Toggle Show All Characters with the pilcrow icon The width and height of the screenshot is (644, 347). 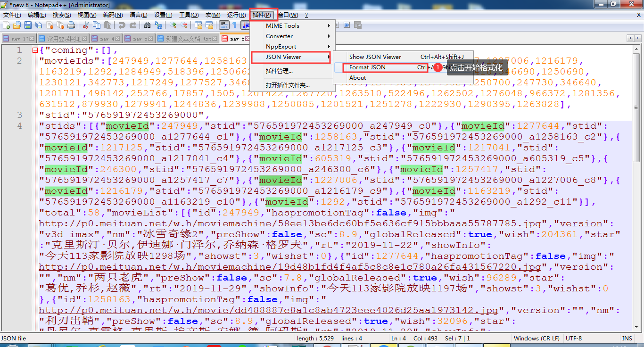(x=234, y=25)
